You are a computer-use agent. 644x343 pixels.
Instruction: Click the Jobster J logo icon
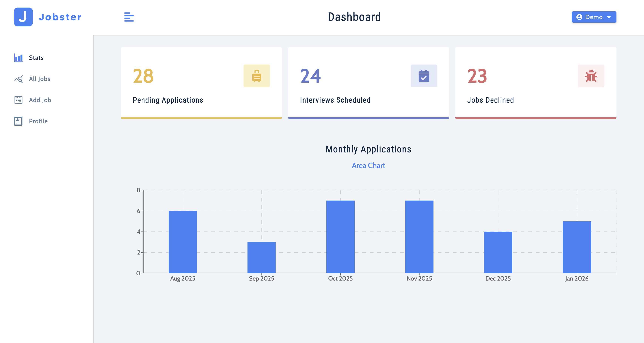pyautogui.click(x=23, y=17)
